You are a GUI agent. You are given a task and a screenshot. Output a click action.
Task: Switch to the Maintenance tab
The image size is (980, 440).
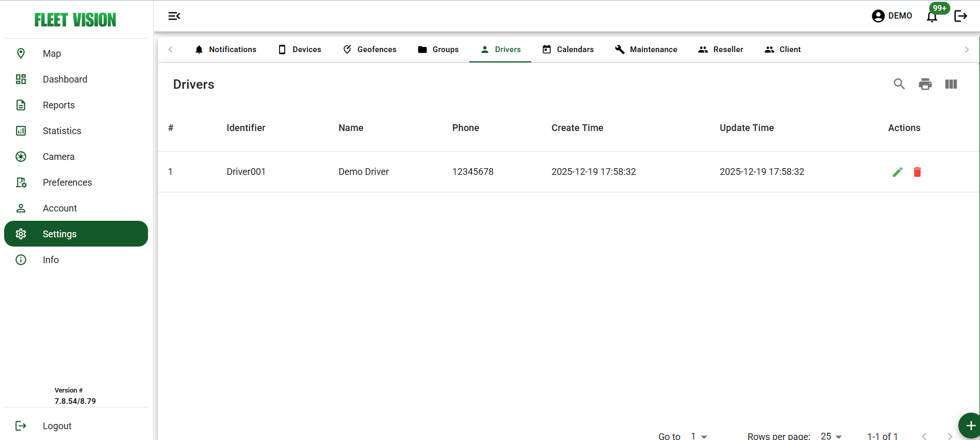(646, 50)
